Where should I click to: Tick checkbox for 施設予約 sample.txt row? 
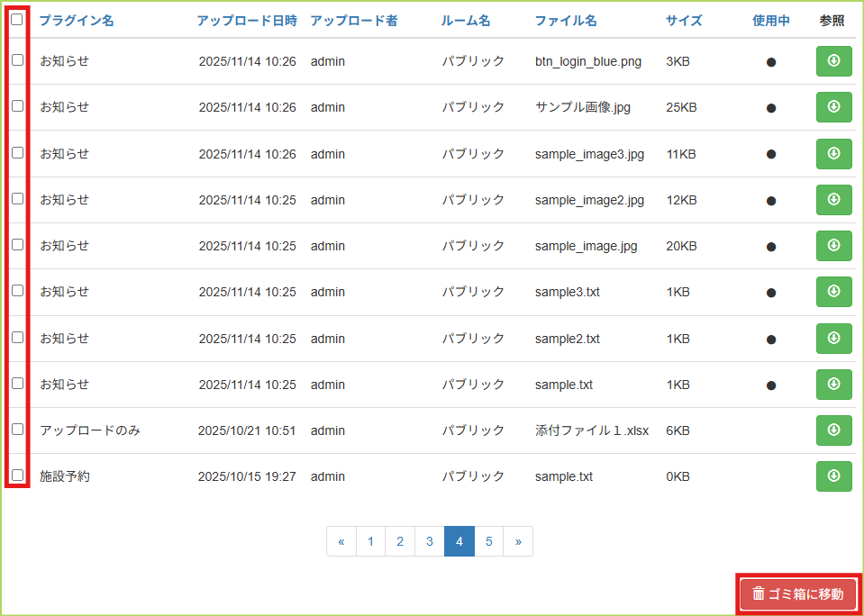(17, 476)
